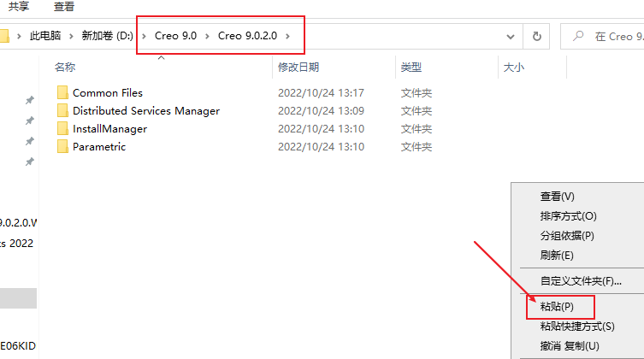This screenshot has width=644, height=359.
Task: Sort by 修改日期 column header
Action: (298, 68)
